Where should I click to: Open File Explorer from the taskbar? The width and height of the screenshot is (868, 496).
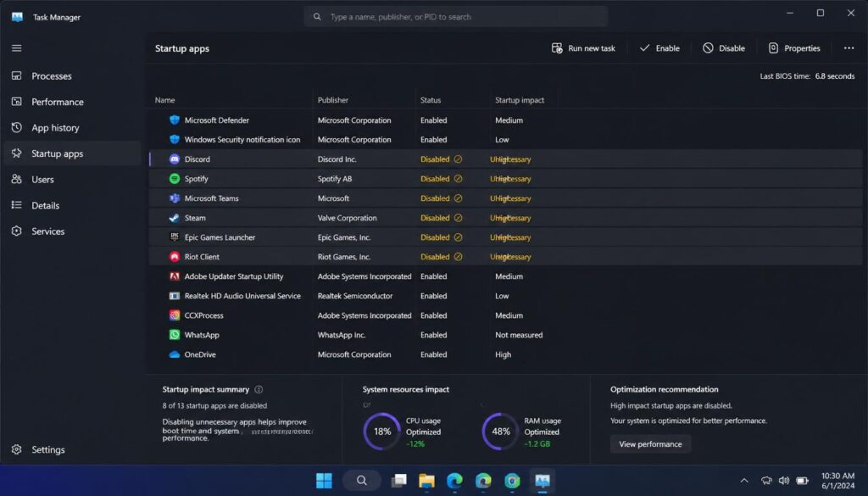point(426,481)
